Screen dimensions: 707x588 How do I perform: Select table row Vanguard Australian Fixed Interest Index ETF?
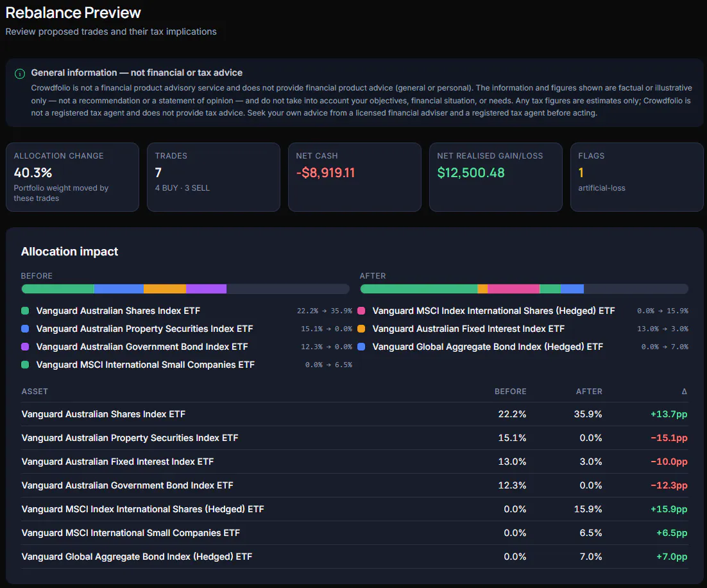tap(354, 462)
